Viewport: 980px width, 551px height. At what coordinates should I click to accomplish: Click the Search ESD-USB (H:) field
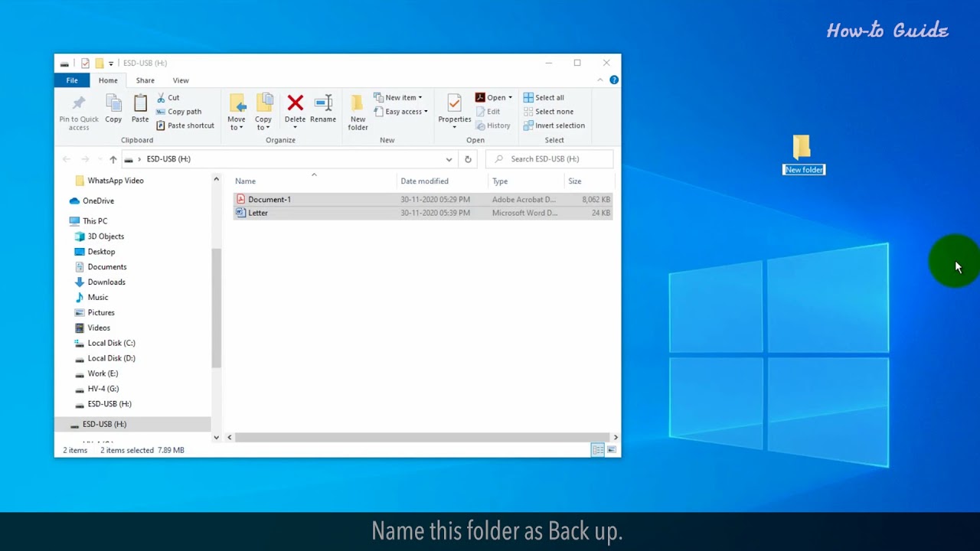tap(555, 159)
